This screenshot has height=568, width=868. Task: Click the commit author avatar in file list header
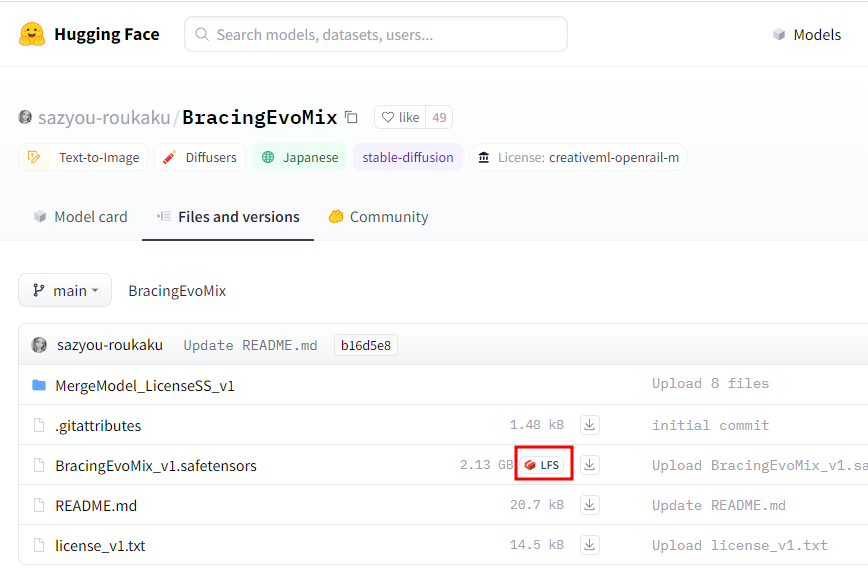click(39, 345)
